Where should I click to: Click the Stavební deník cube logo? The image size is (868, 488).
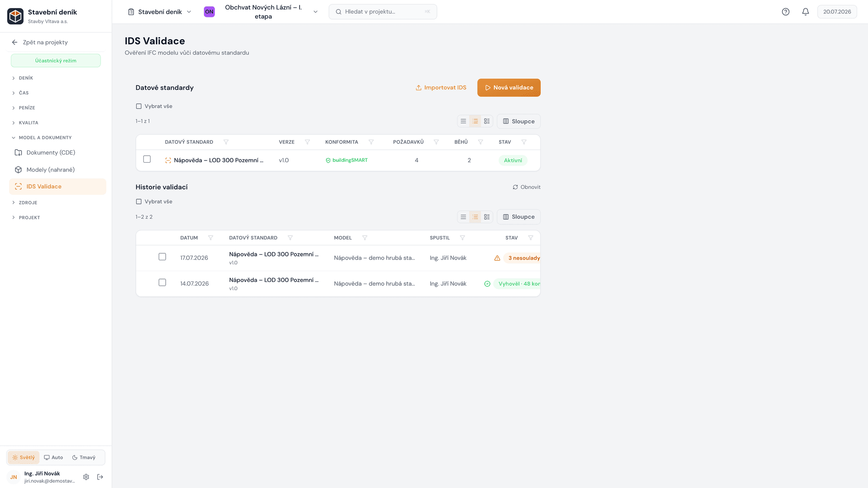tap(15, 16)
